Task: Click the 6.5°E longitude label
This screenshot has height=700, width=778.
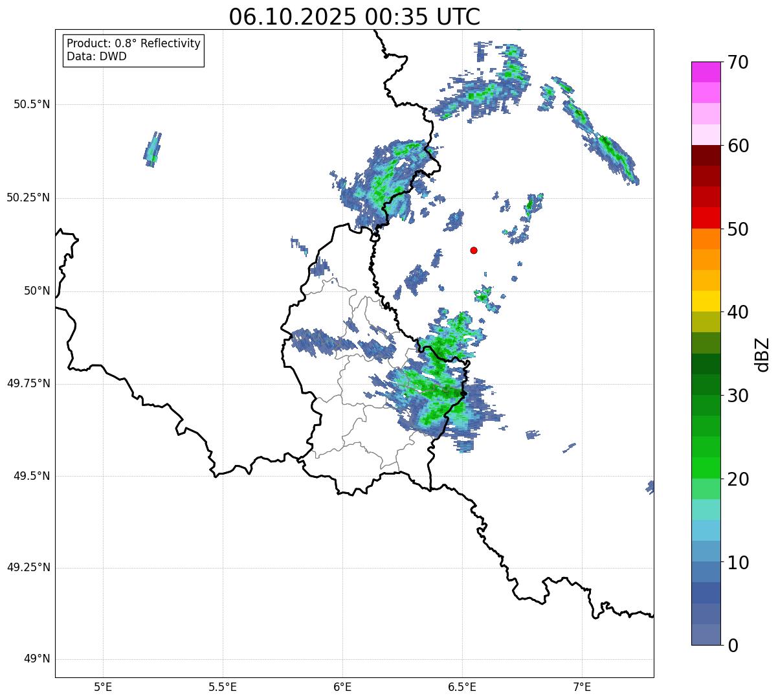Action: [462, 687]
